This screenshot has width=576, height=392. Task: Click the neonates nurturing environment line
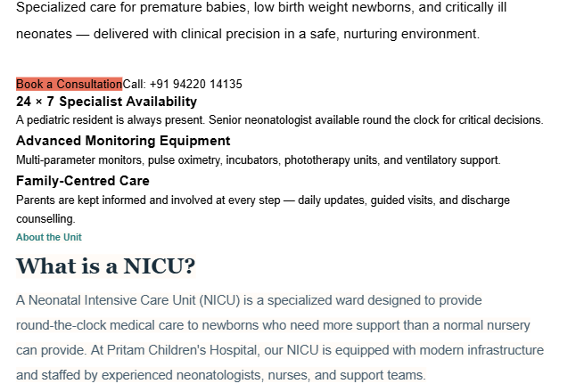[248, 34]
